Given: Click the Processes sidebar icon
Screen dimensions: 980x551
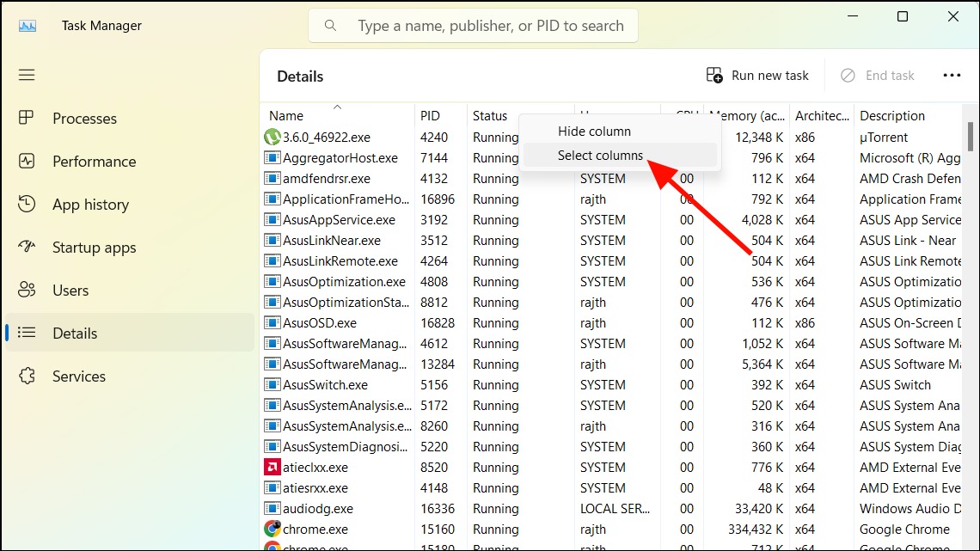Looking at the screenshot, I should point(27,118).
